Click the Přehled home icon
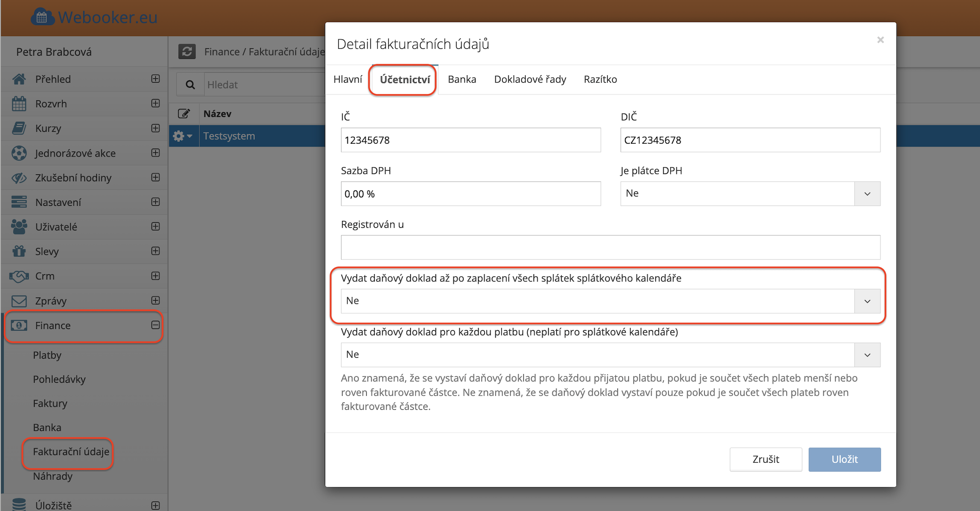The image size is (980, 511). (x=19, y=79)
